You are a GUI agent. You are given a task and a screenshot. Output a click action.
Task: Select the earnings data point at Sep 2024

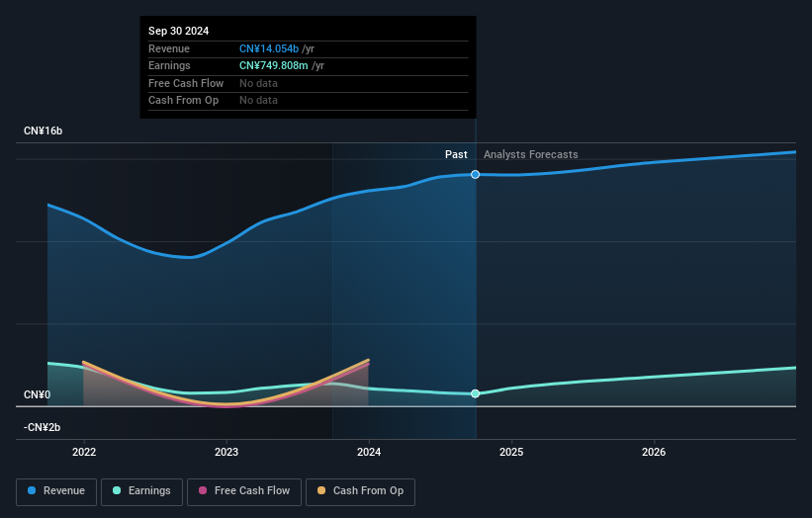(475, 393)
